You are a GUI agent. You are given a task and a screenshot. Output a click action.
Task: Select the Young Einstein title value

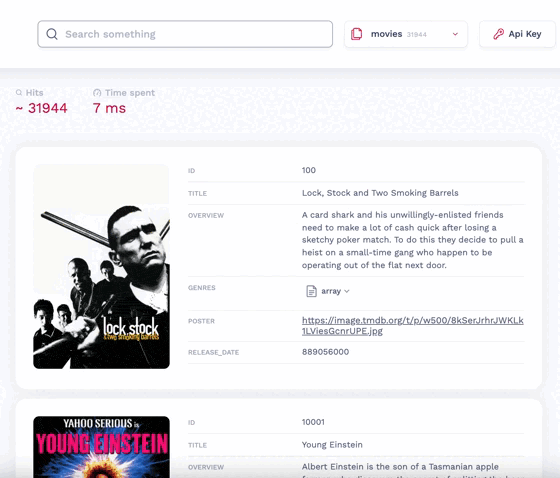(x=332, y=445)
